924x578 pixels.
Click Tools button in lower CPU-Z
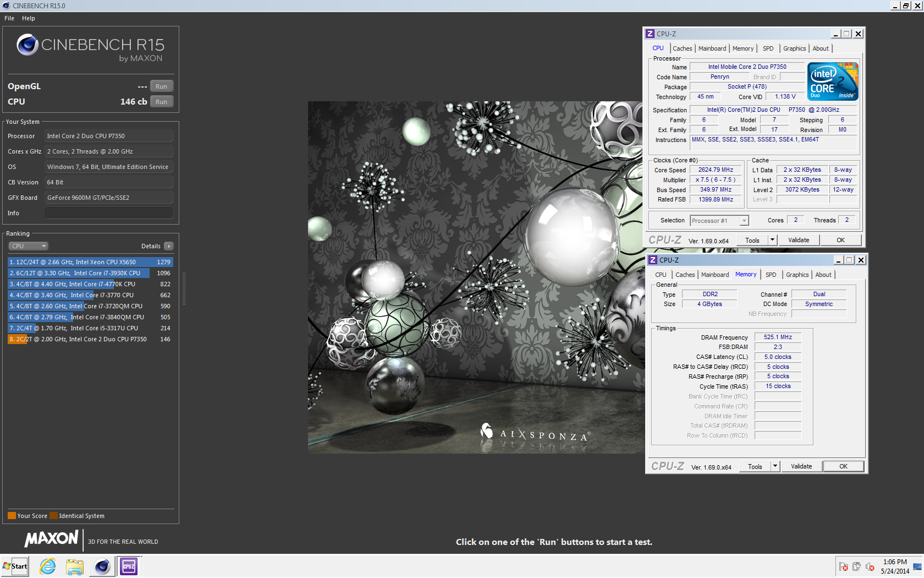point(755,466)
